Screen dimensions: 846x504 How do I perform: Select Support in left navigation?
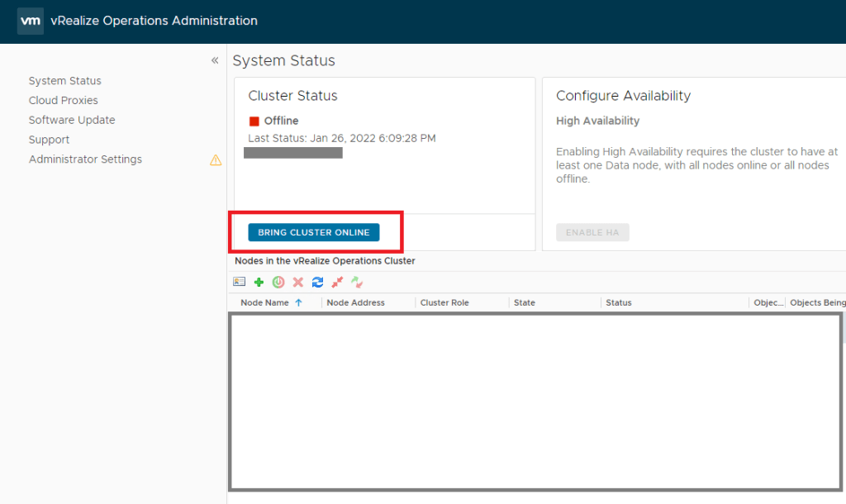50,140
